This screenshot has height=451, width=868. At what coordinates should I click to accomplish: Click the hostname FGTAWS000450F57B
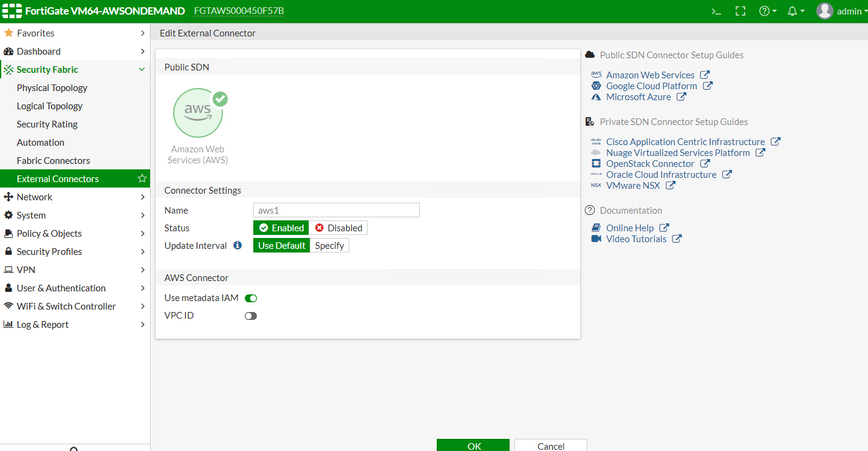239,11
